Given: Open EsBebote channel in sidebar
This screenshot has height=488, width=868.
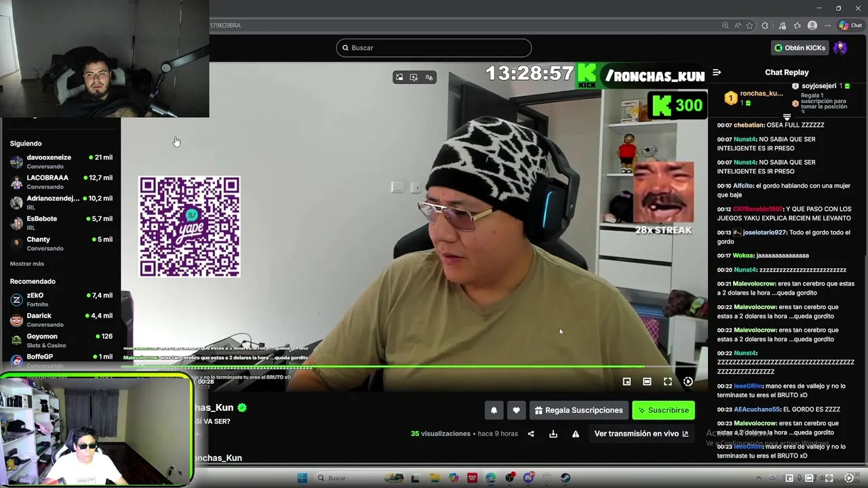Looking at the screenshot, I should click(61, 223).
